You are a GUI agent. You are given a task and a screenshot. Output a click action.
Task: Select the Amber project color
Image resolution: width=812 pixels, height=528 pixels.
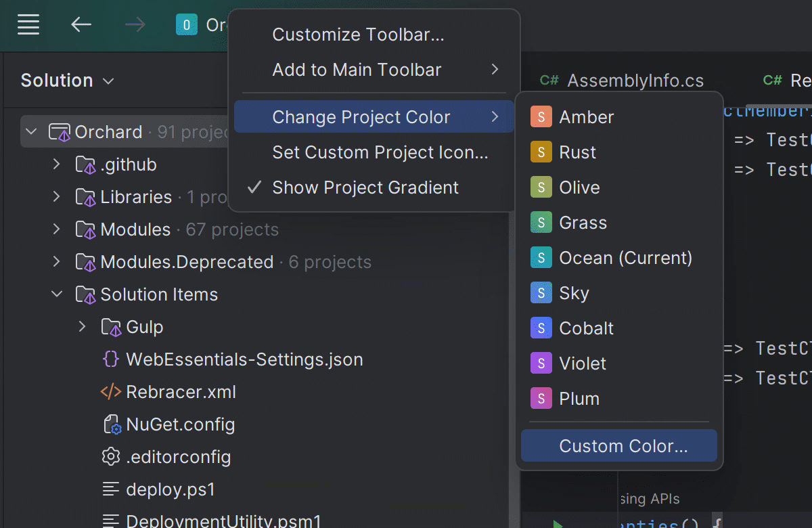pos(586,117)
